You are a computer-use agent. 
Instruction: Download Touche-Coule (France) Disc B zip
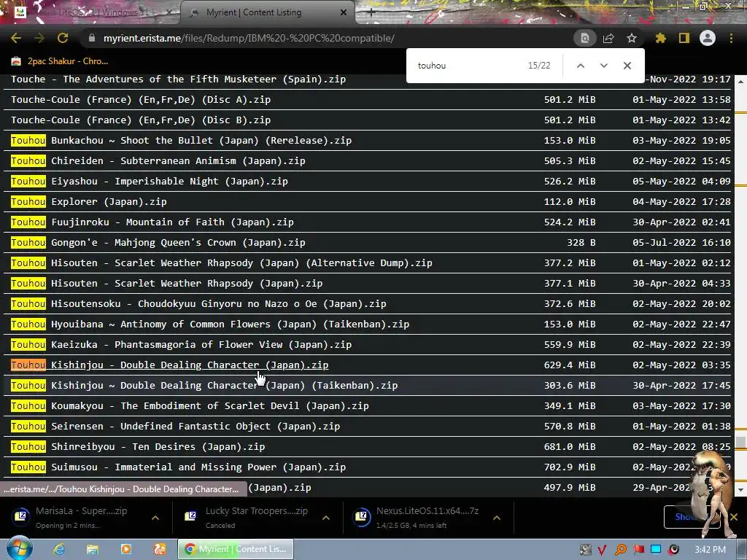click(141, 120)
